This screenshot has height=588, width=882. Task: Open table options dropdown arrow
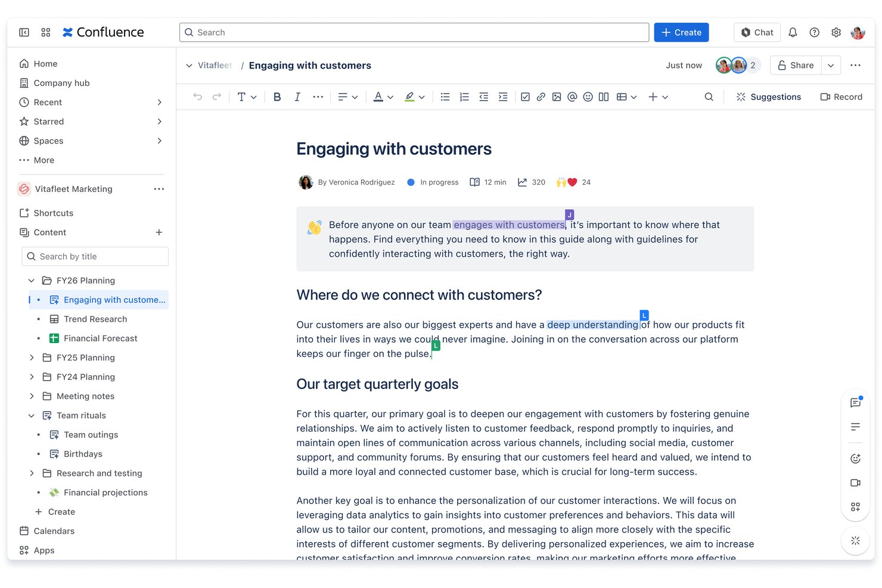634,97
